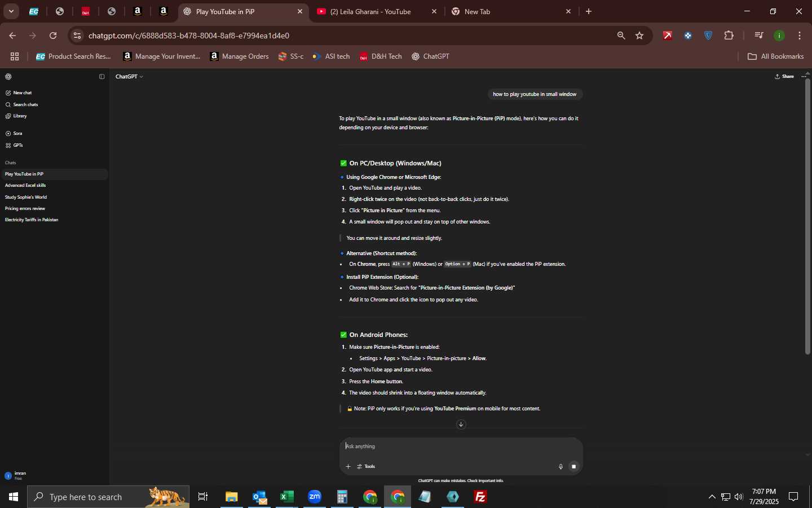The image size is (812, 508).
Task: Open GPTs from the sidebar
Action: coord(14,146)
